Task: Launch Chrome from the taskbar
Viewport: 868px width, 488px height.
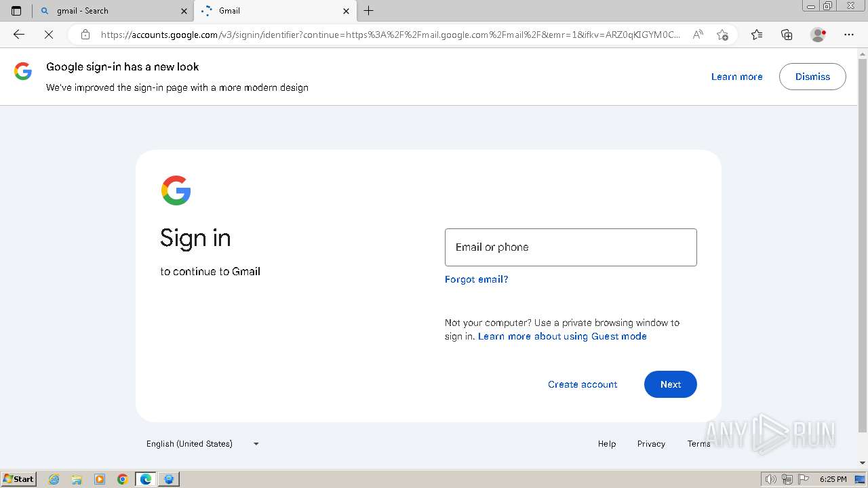Action: click(123, 479)
